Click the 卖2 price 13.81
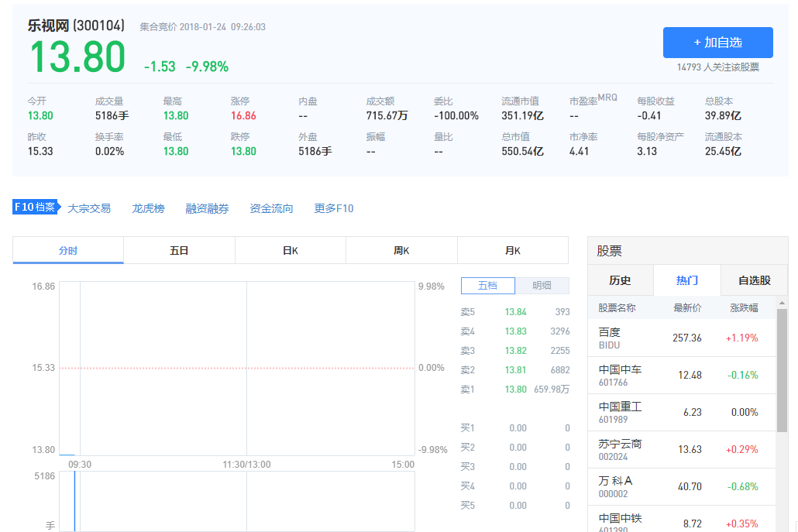 (515, 369)
